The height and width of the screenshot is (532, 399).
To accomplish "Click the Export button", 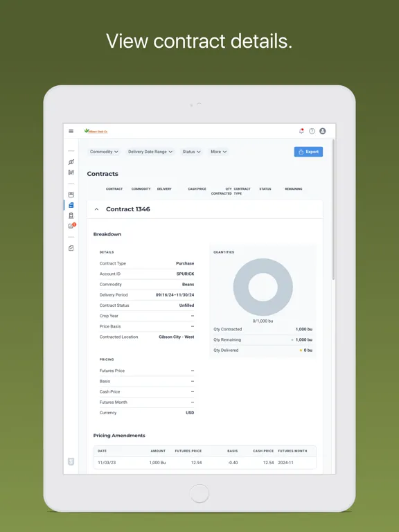I will [x=308, y=152].
